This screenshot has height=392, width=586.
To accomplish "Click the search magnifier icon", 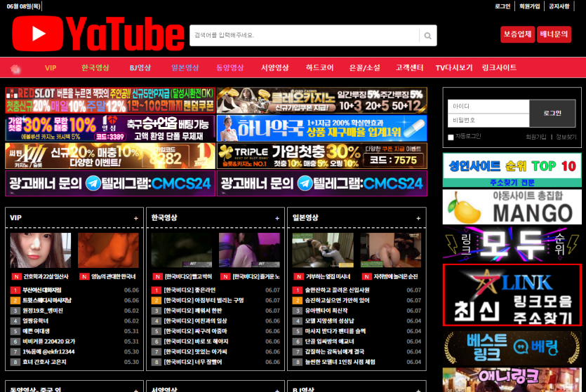I will (428, 36).
